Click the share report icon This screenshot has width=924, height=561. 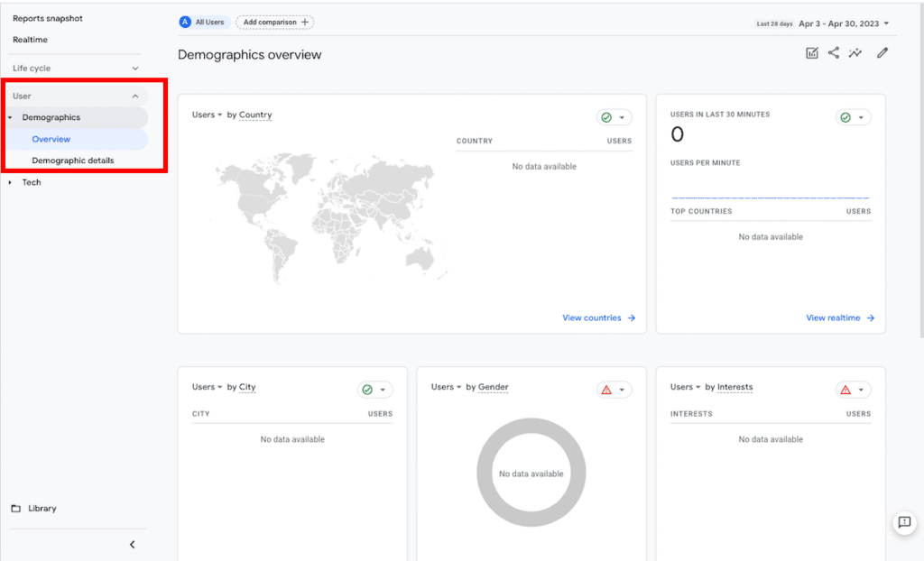click(834, 53)
